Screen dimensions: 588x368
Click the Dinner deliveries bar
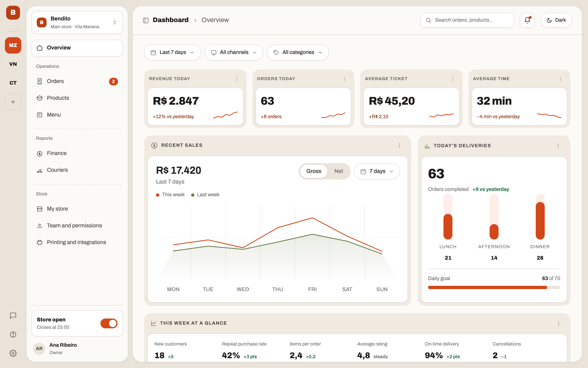540,217
